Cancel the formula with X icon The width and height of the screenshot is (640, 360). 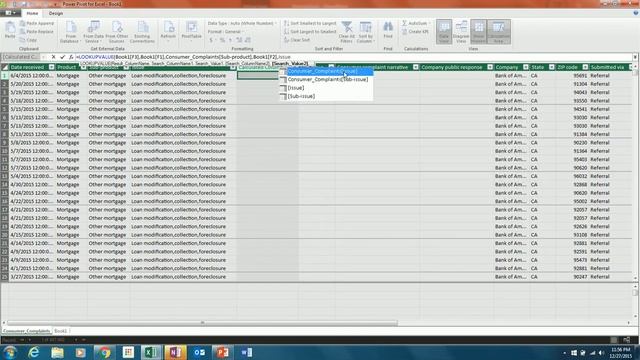(53, 57)
